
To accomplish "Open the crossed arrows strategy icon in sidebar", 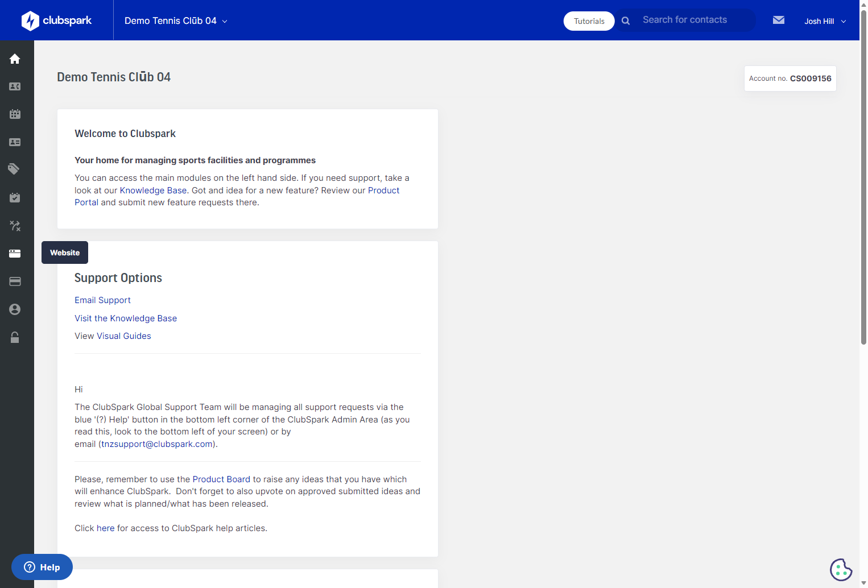I will click(x=15, y=226).
